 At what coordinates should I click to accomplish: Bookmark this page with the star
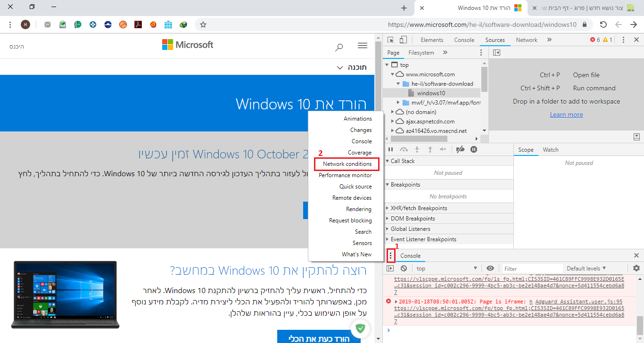[x=203, y=24]
